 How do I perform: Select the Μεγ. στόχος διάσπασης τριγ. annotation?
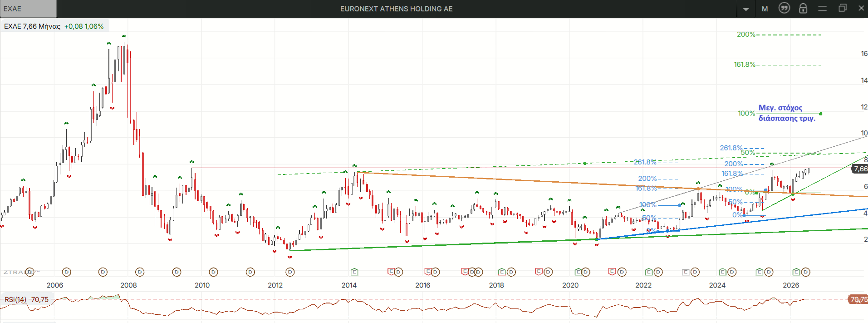tap(787, 113)
